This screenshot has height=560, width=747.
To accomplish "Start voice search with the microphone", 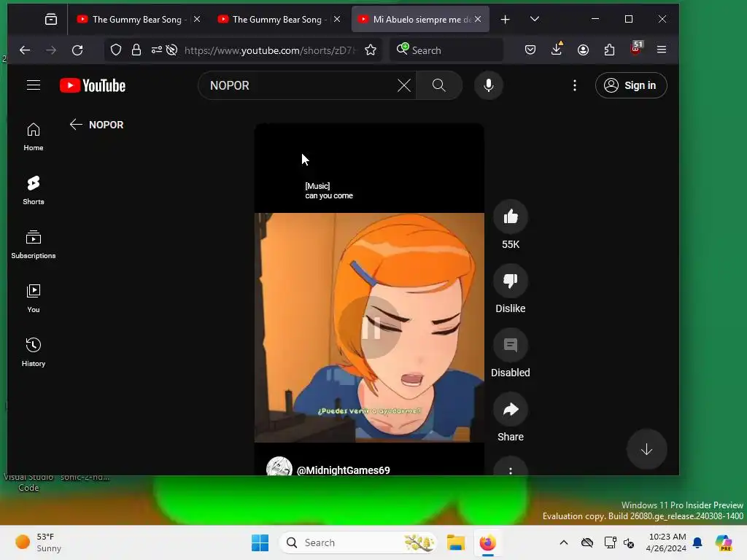I will [488, 85].
